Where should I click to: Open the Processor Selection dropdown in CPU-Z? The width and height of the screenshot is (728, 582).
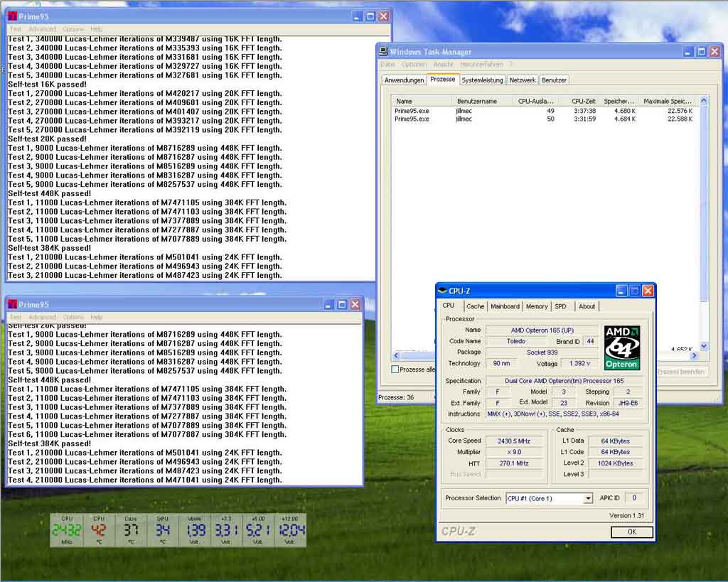(x=588, y=498)
